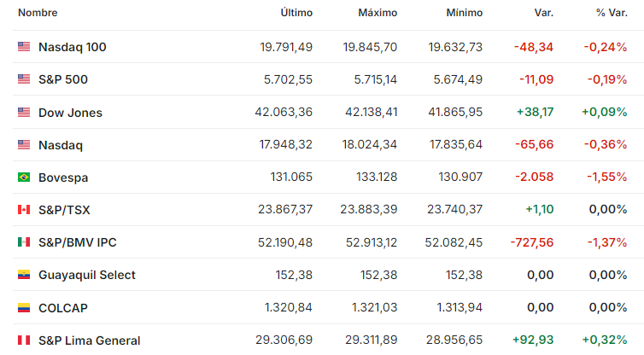Open the COLCAP index link

63,308
